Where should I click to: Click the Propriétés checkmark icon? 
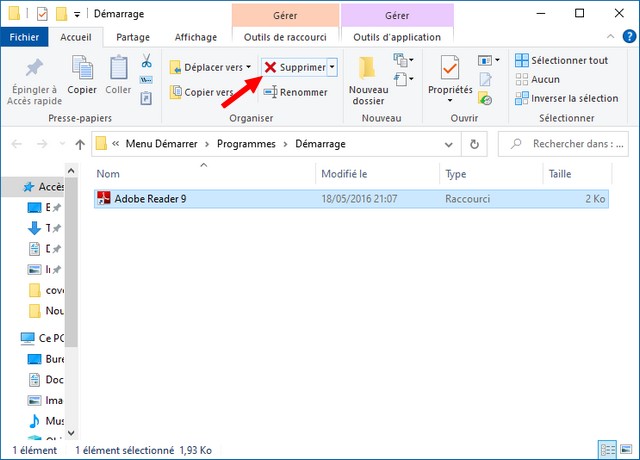click(450, 67)
